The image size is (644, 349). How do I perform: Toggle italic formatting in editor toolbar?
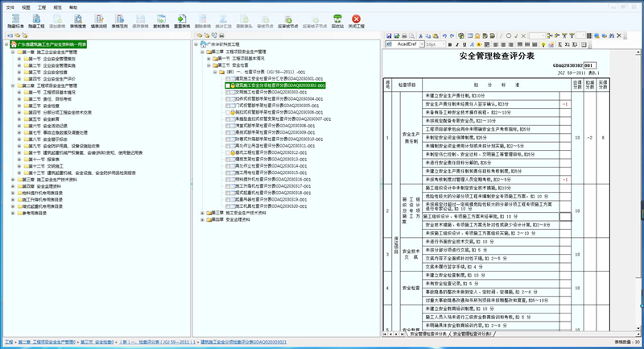[x=457, y=44]
